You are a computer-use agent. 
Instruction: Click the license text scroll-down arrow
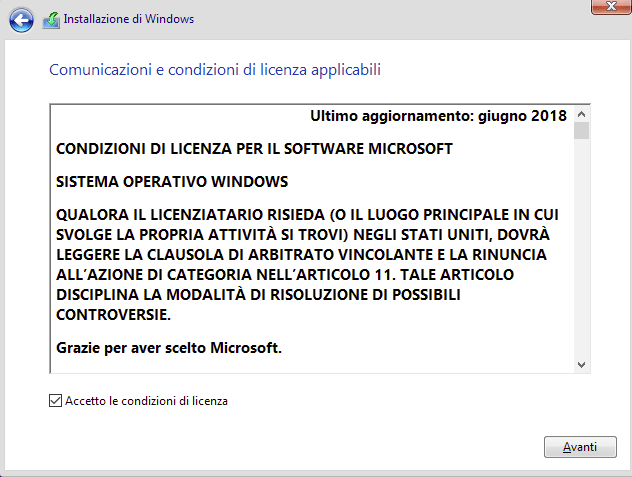[581, 365]
